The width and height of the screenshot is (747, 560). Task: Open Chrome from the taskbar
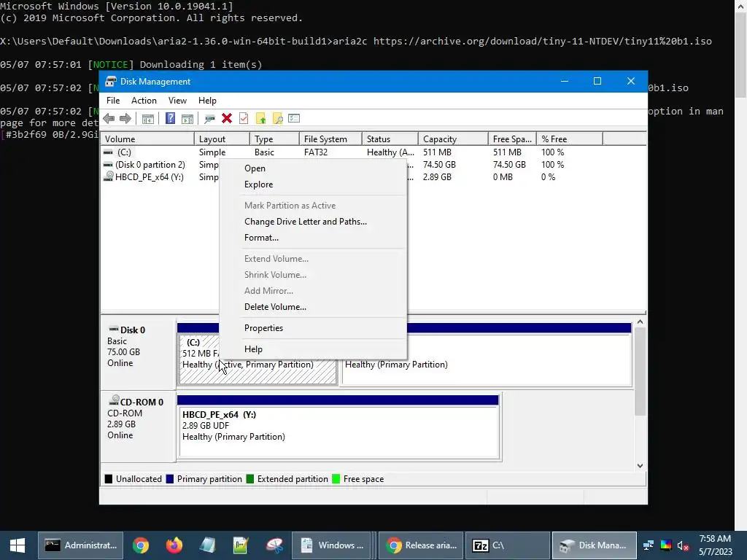click(141, 545)
